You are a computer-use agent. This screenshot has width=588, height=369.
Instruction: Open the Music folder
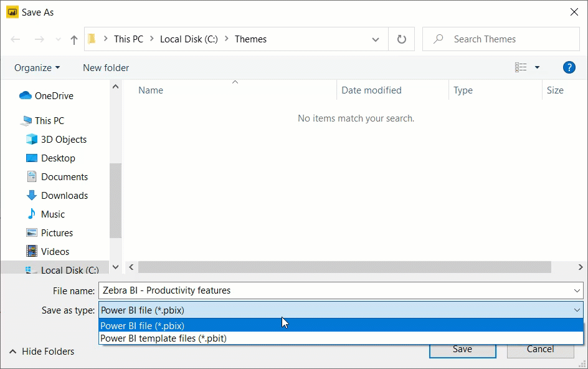click(45, 214)
